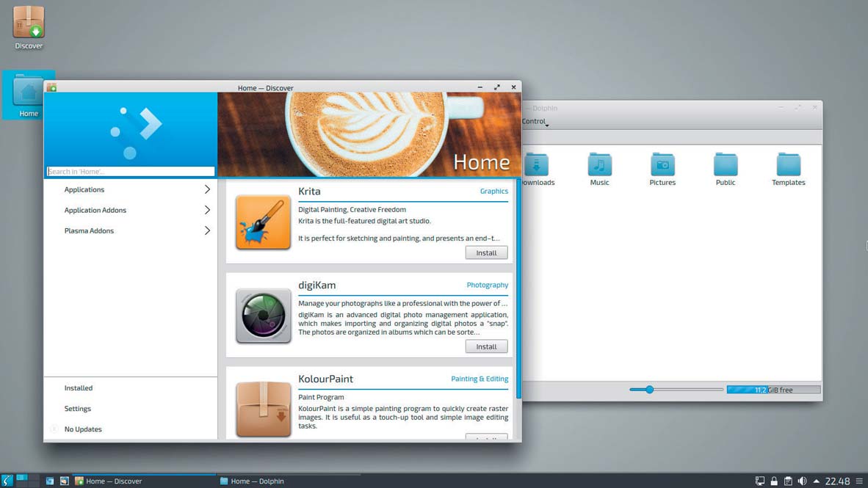Open the Photography category link for digiKam
The height and width of the screenshot is (488, 868).
(487, 285)
